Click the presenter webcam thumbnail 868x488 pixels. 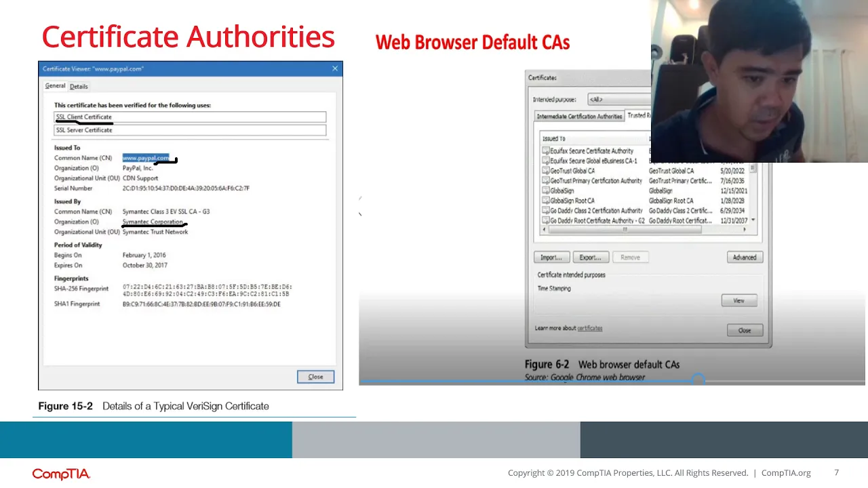[759, 81]
